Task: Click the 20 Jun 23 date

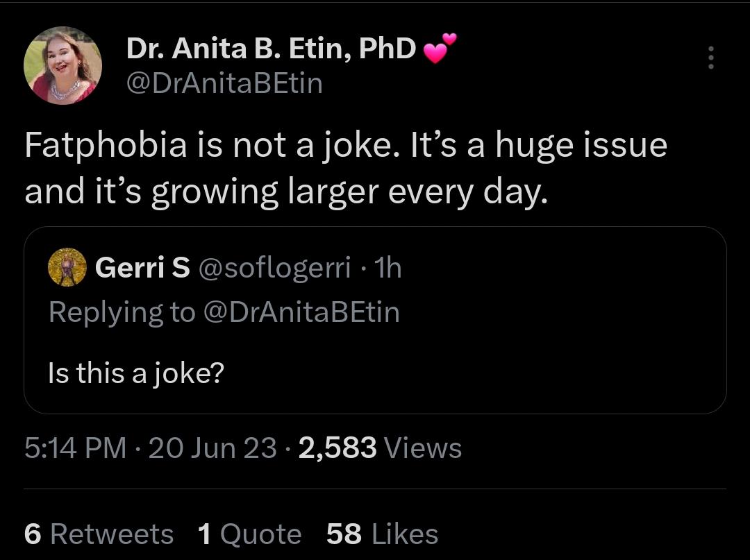Action: (x=212, y=448)
